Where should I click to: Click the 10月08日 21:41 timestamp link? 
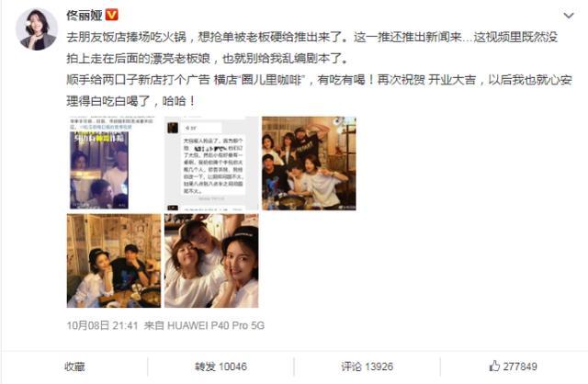[102, 325]
